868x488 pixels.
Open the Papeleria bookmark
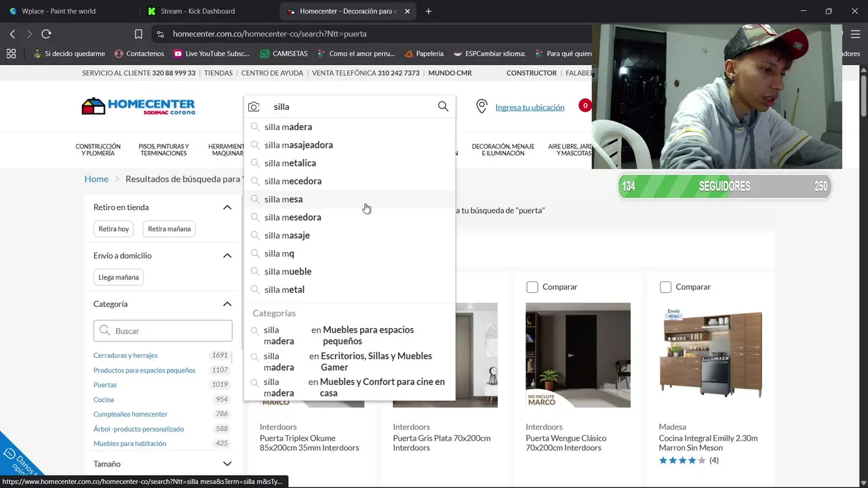click(424, 54)
